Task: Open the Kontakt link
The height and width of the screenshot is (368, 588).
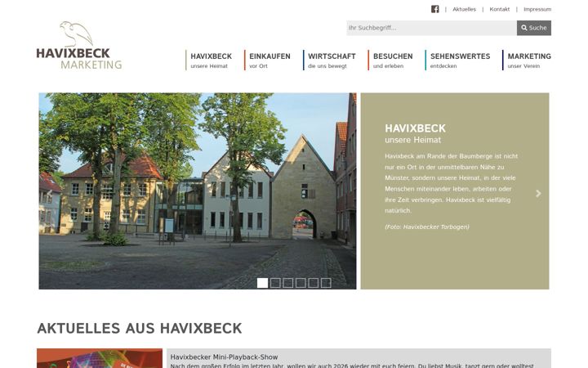Action: 500,9
